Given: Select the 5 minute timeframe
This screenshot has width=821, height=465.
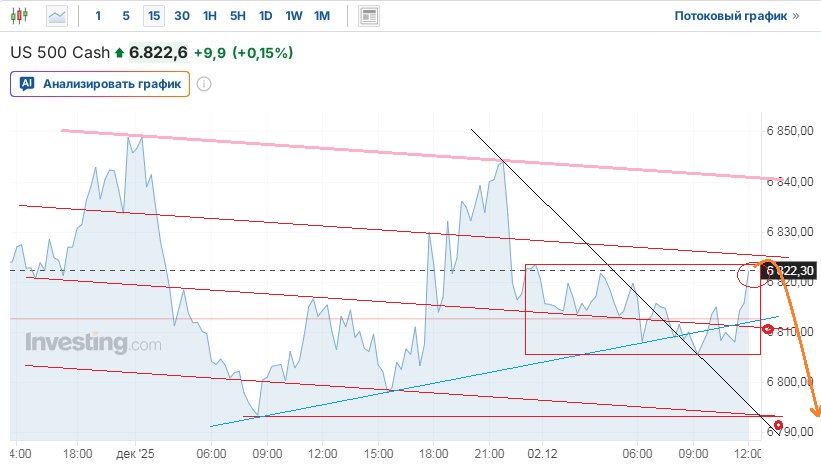Looking at the screenshot, I should click(125, 16).
